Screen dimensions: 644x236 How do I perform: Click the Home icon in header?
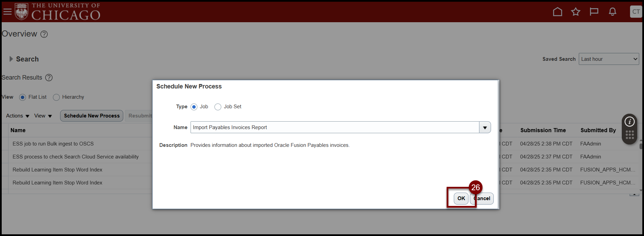coord(557,12)
